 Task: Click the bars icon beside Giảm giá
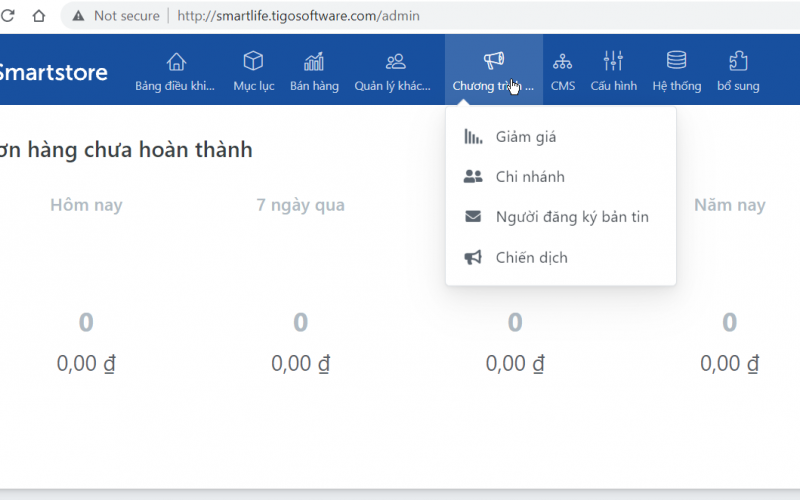pos(473,137)
